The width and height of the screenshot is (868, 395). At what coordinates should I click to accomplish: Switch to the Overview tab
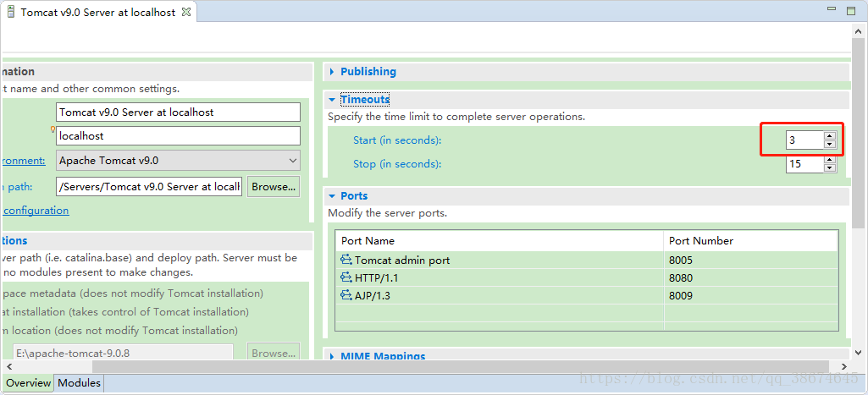tap(28, 383)
